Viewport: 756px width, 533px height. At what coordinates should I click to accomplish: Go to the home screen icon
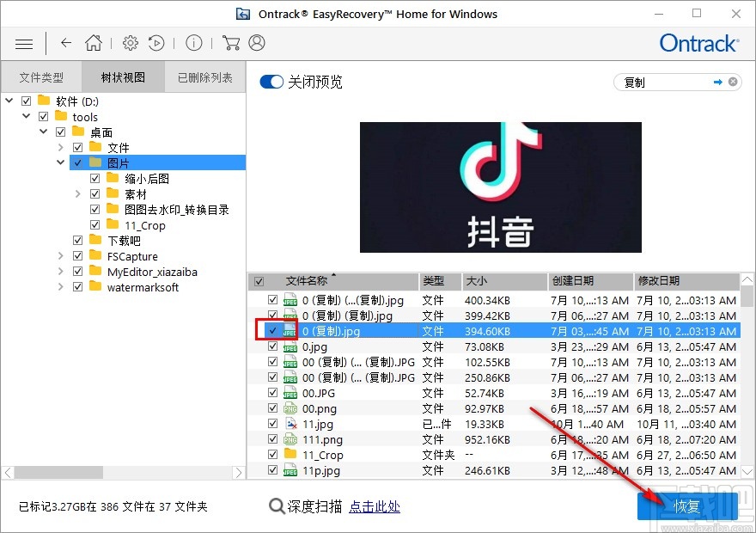(x=93, y=42)
